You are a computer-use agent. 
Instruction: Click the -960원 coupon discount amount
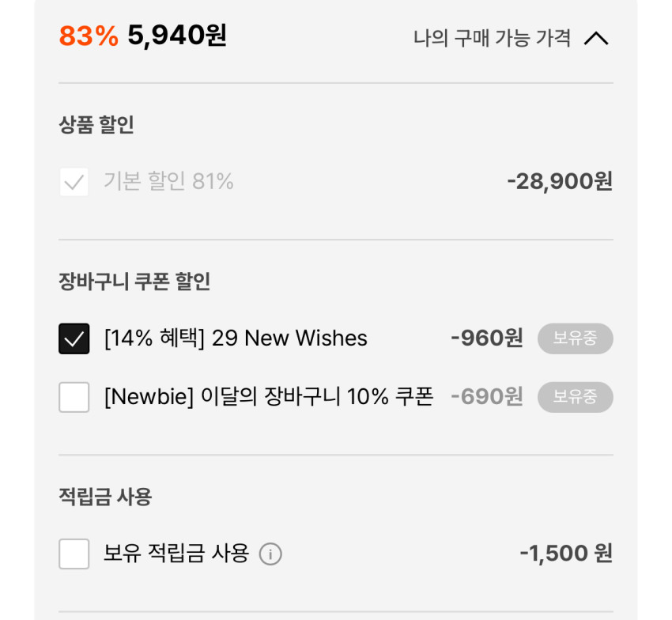click(x=486, y=338)
